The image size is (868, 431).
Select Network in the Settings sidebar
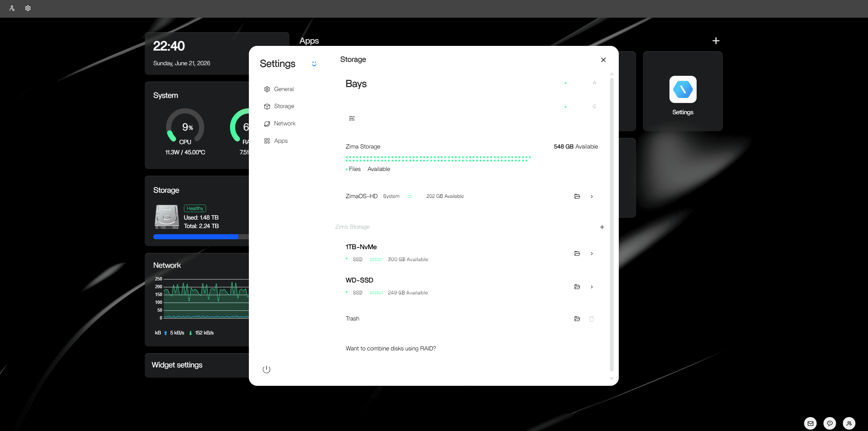279,123
